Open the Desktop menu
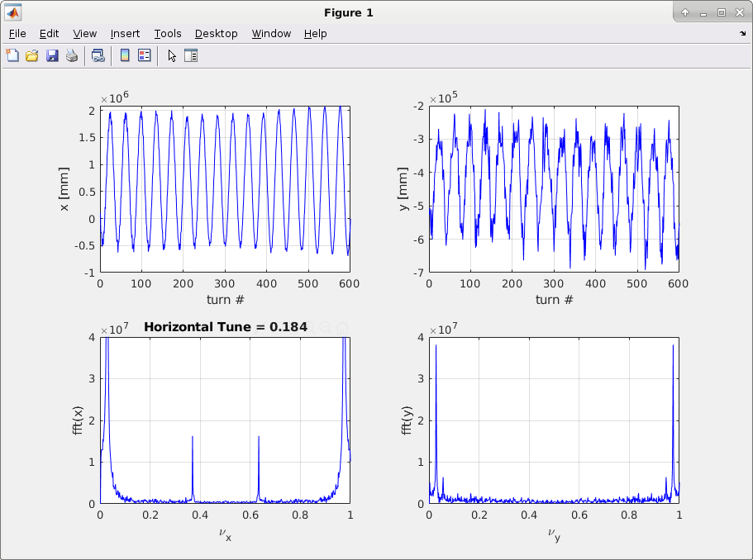Image resolution: width=753 pixels, height=560 pixels. pos(216,34)
